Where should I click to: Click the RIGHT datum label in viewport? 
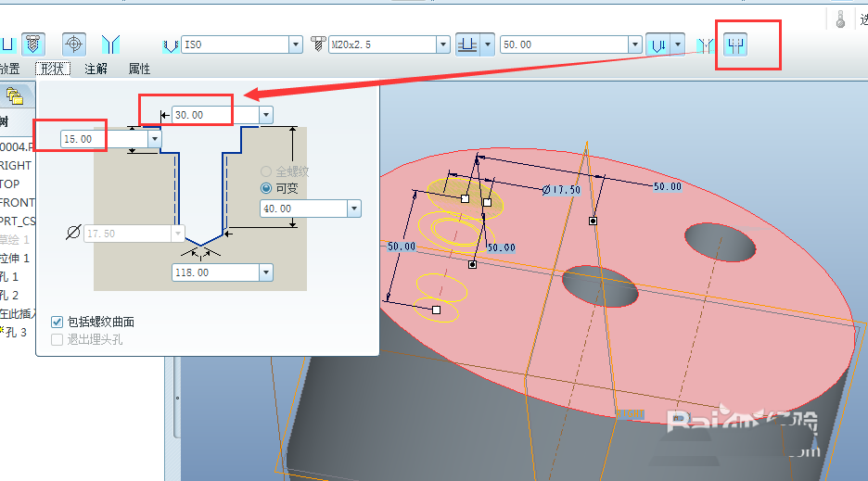coord(630,413)
